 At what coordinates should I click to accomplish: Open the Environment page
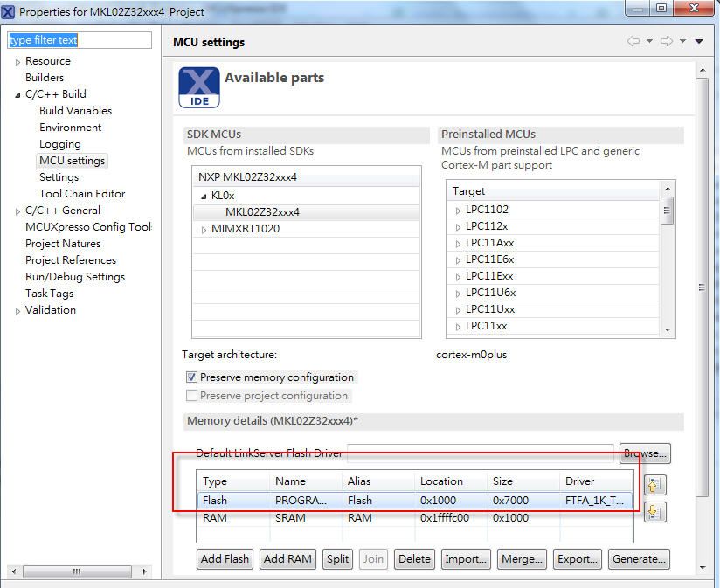[70, 128]
